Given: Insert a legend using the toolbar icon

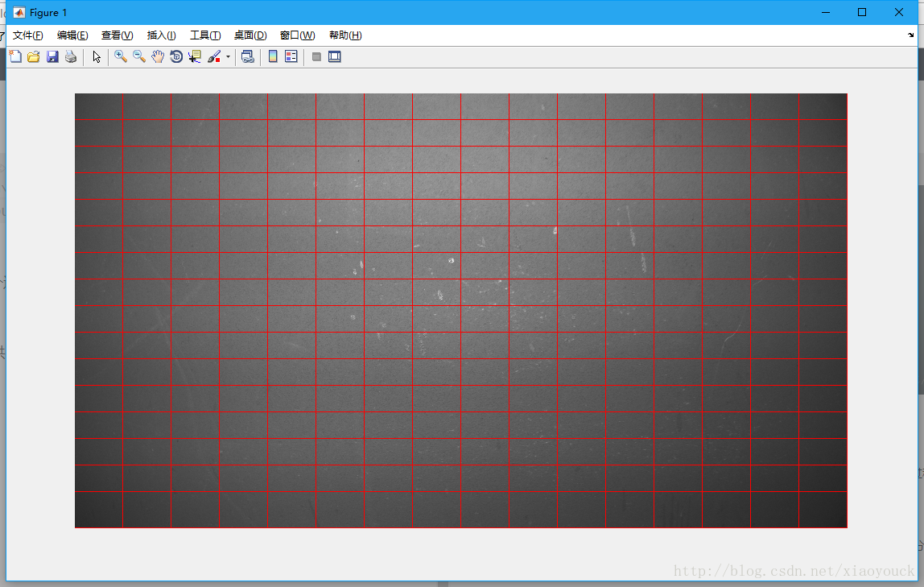Looking at the screenshot, I should [x=291, y=56].
